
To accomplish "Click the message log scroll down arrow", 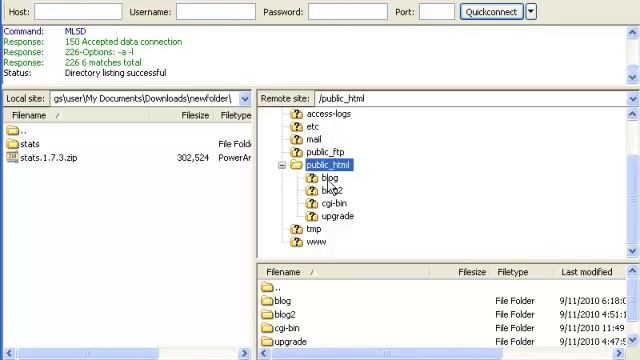I will [x=633, y=77].
